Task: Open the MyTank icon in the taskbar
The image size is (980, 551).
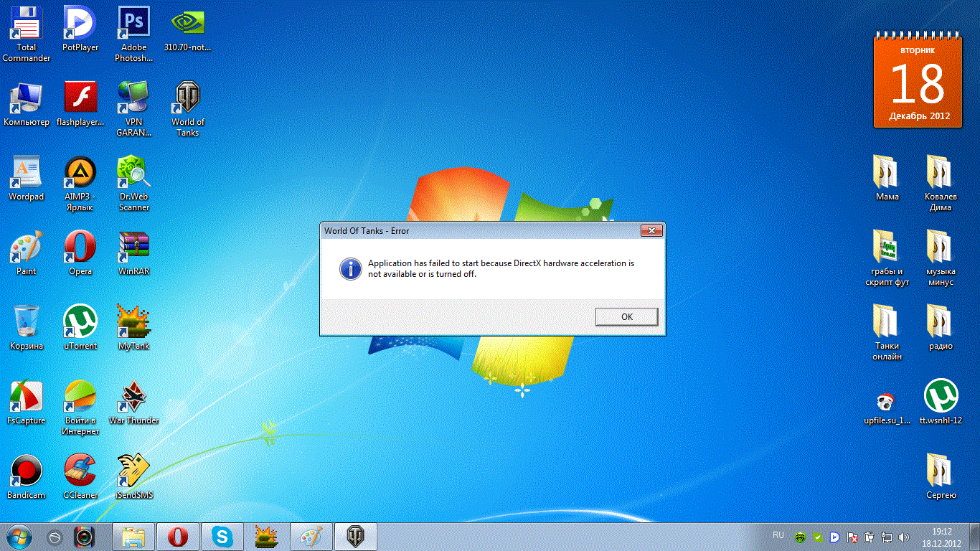Action: [x=266, y=537]
